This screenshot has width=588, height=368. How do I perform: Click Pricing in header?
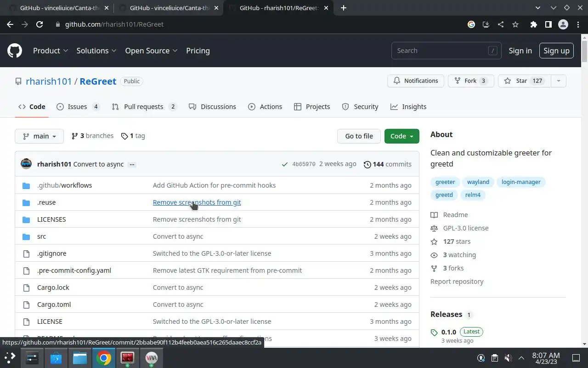(198, 51)
